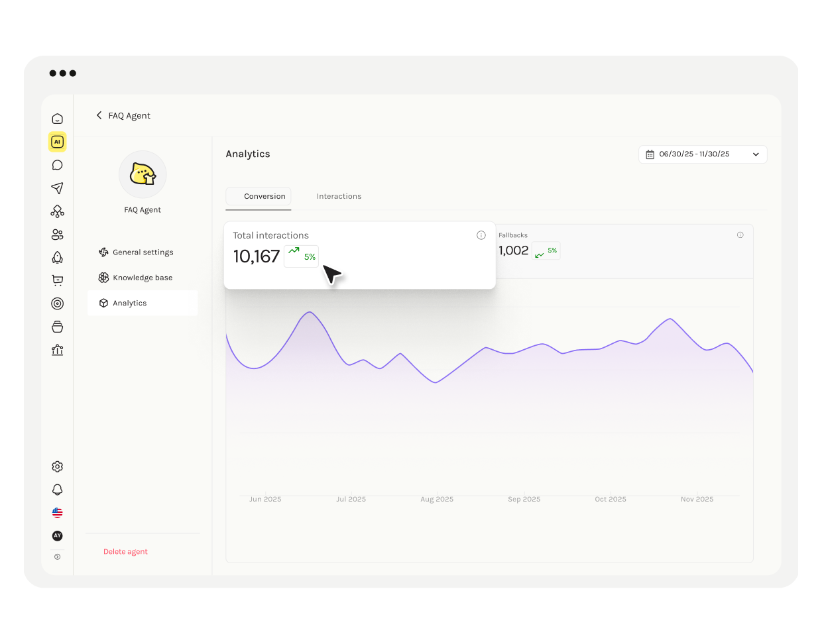Open the chat bubble conversations icon
This screenshot has width=822, height=644.
(x=58, y=165)
